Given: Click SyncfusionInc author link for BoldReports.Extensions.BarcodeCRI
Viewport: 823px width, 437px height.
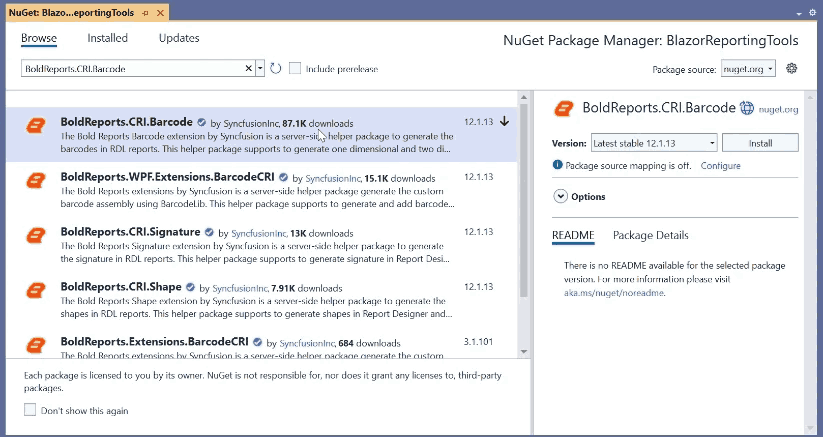Looking at the screenshot, I should [x=307, y=344].
